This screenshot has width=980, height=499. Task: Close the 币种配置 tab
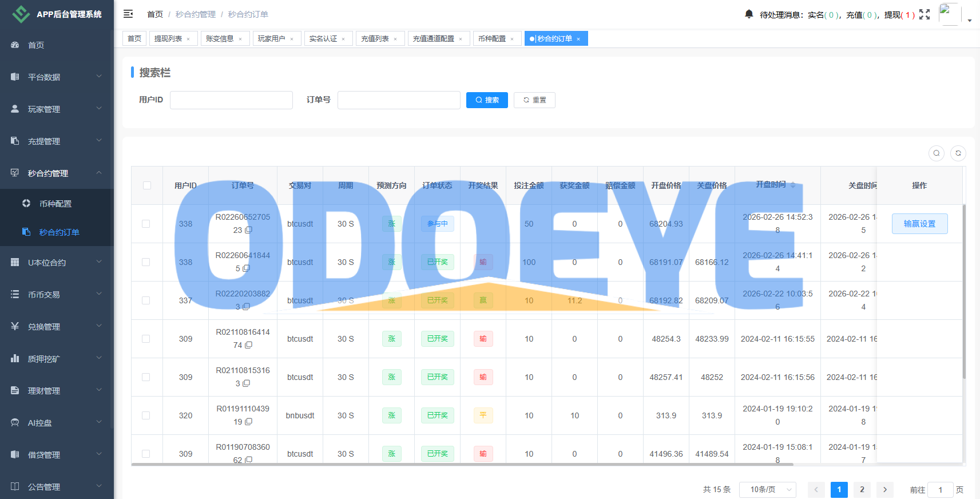pyautogui.click(x=512, y=39)
